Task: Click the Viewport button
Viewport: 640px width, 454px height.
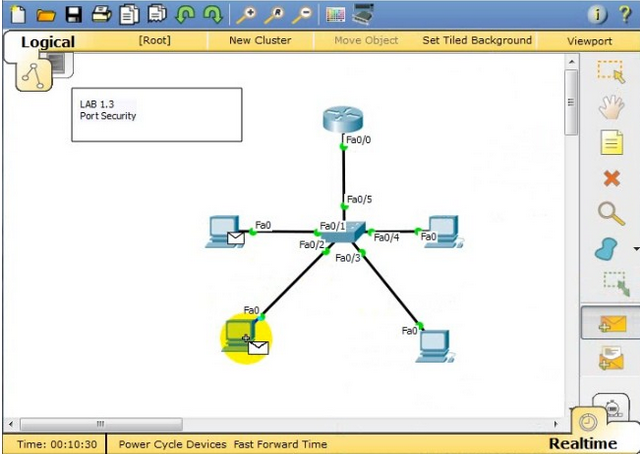Action: (589, 41)
